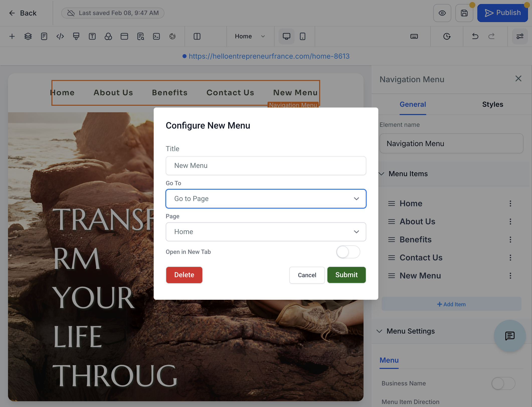532x407 pixels.
Task: Click the Title input field
Action: (x=266, y=166)
